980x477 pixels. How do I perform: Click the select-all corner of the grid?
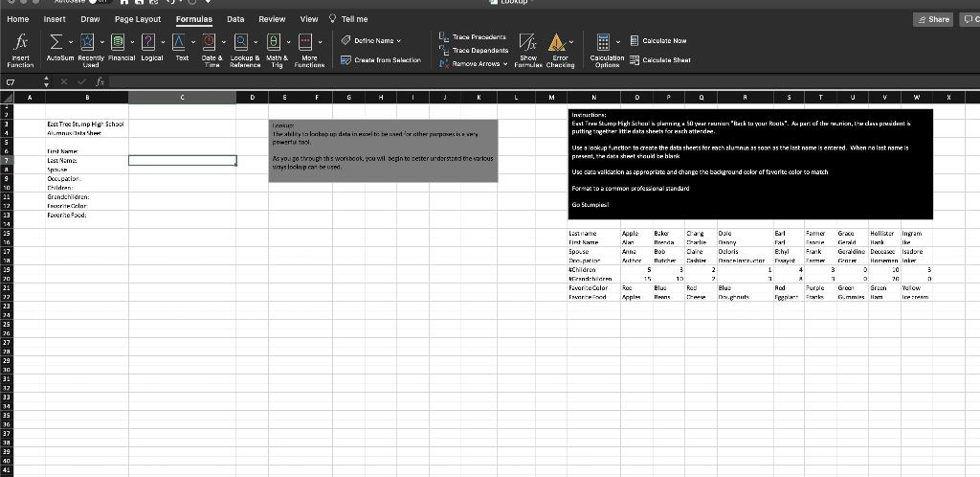tap(7, 97)
